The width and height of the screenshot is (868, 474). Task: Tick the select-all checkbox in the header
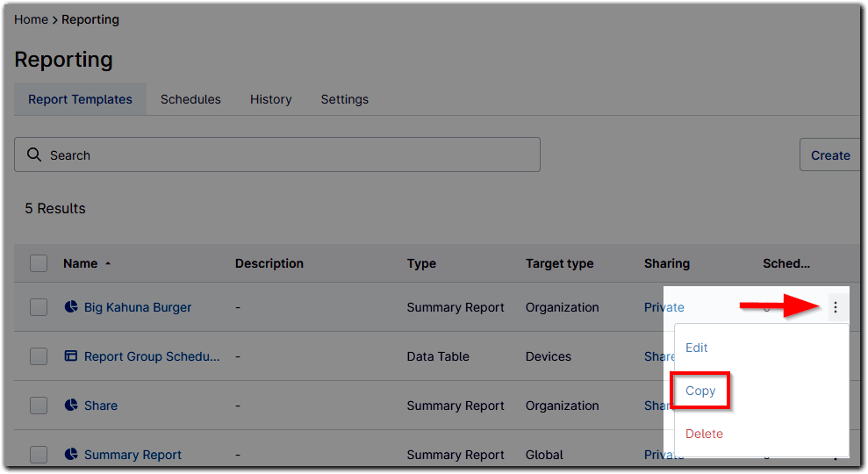point(39,263)
